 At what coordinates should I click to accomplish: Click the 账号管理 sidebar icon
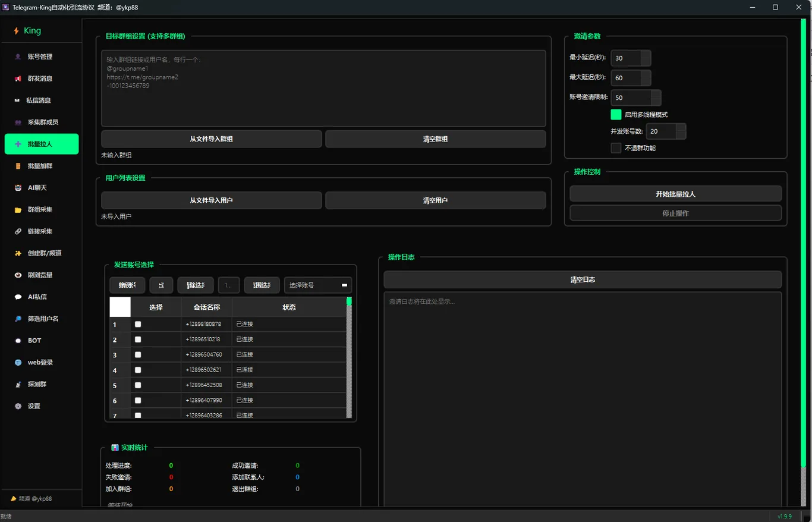click(x=18, y=57)
